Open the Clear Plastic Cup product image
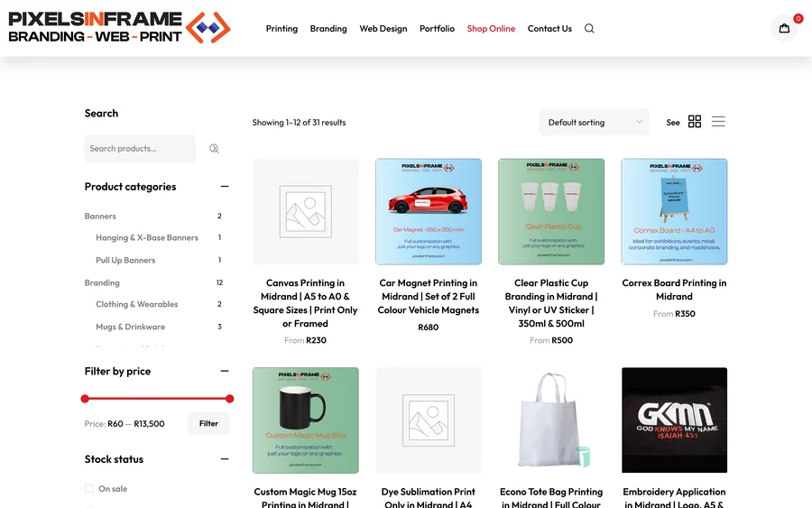Screen dimensions: 812x508 point(551,212)
